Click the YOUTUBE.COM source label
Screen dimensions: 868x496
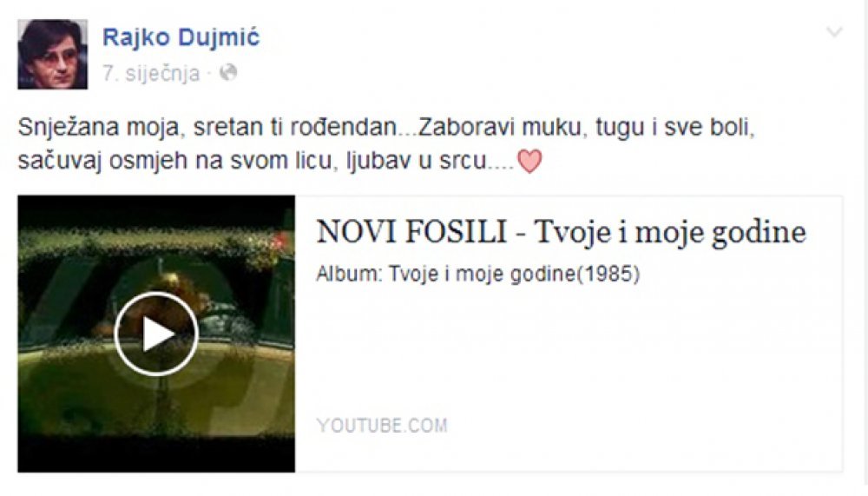point(382,426)
